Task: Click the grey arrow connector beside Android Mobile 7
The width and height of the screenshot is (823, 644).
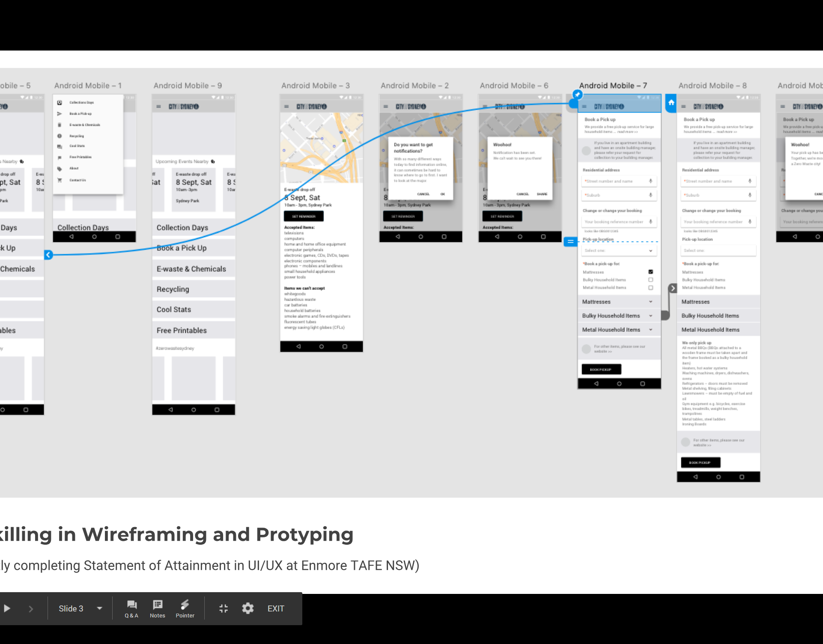Action: pyautogui.click(x=673, y=288)
